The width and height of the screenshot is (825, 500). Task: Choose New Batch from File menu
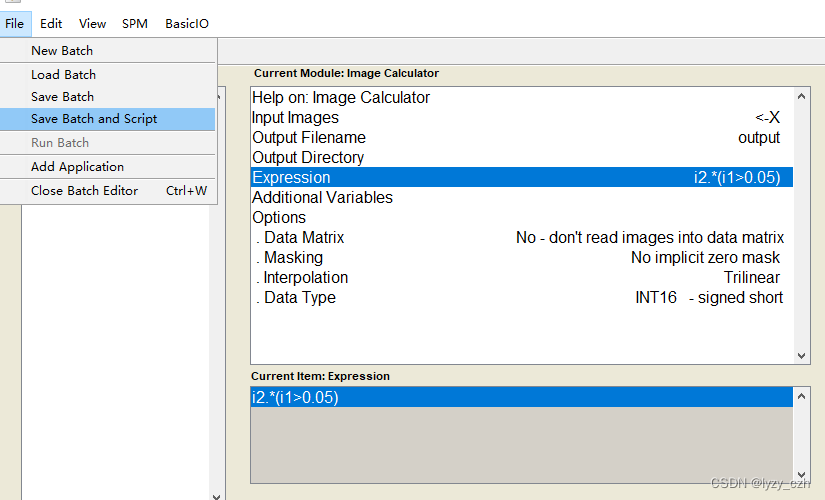[x=62, y=50]
